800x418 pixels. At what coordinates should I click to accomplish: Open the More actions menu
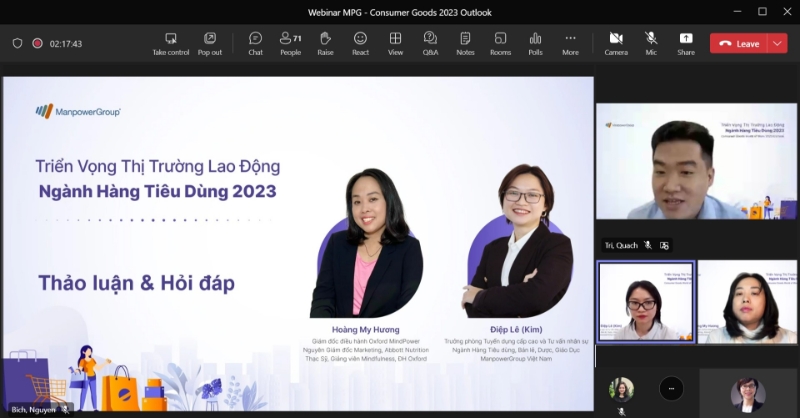click(570, 43)
